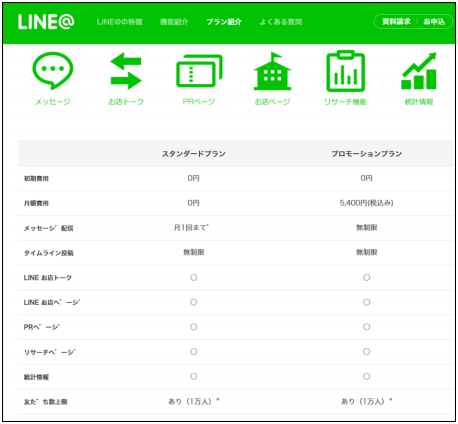Image resolution: width=458 pixels, height=424 pixels.
Task: Click the standard plan circle in 統計情報 row
Action: point(194,376)
